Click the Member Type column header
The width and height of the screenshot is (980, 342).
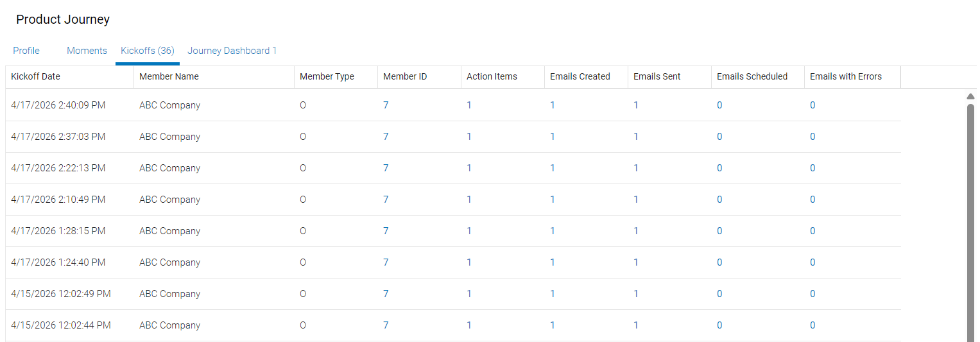tap(336, 76)
